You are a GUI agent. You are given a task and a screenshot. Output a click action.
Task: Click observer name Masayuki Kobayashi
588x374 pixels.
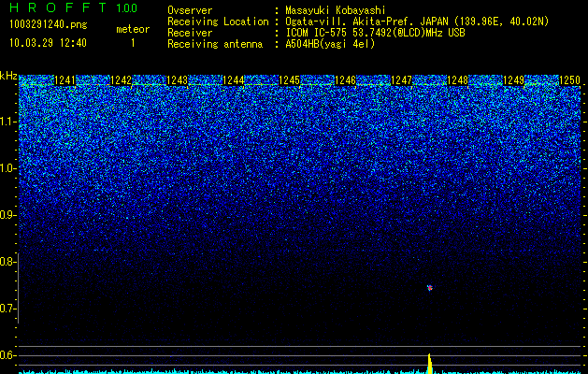tap(336, 10)
